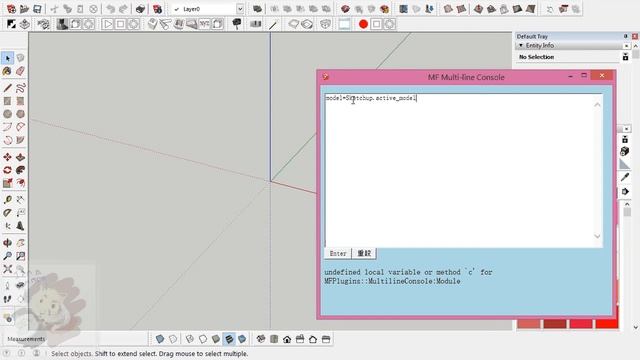Screen dimensions: 640x360
Task: Collapse the Entity Info panel
Action: tap(521, 45)
